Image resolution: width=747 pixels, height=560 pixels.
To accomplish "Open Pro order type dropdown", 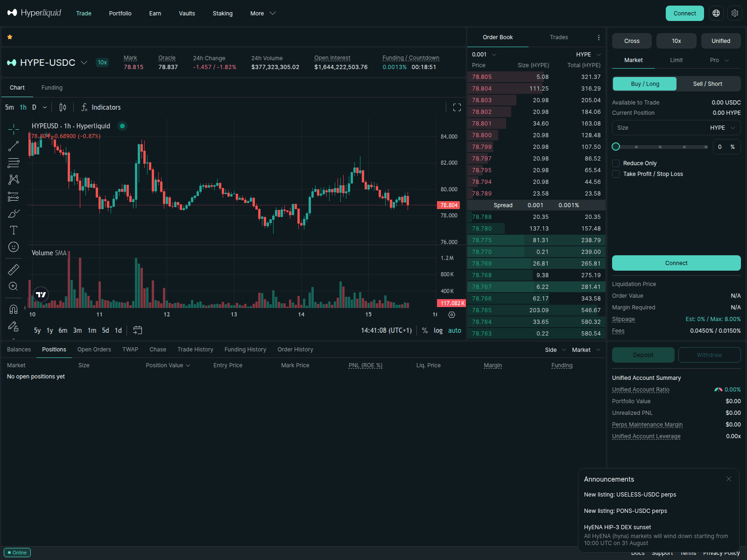I will point(719,60).
